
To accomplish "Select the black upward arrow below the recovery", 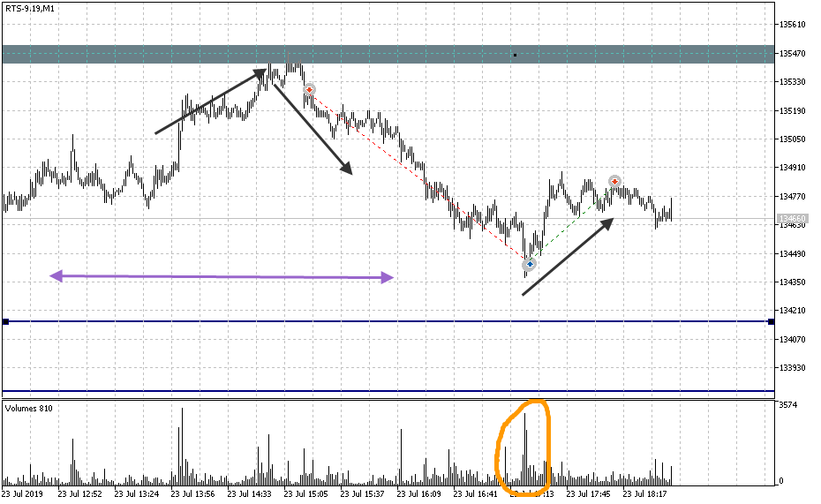I will 567,258.
